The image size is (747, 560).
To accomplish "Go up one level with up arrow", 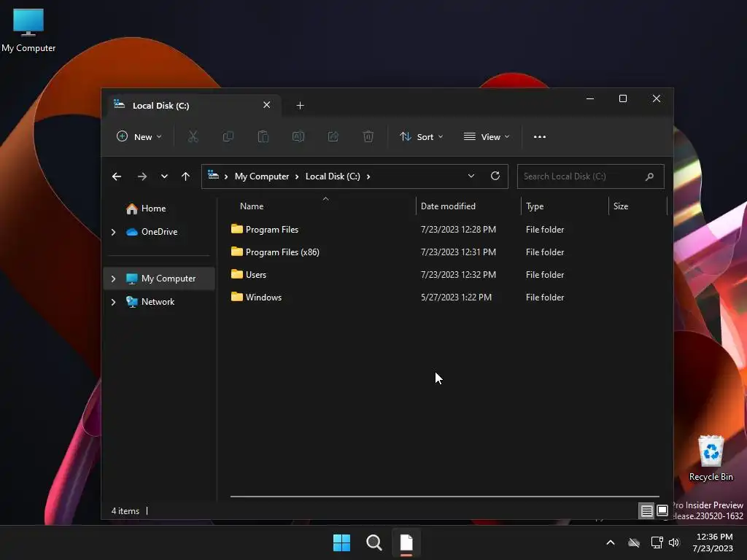I will (186, 176).
